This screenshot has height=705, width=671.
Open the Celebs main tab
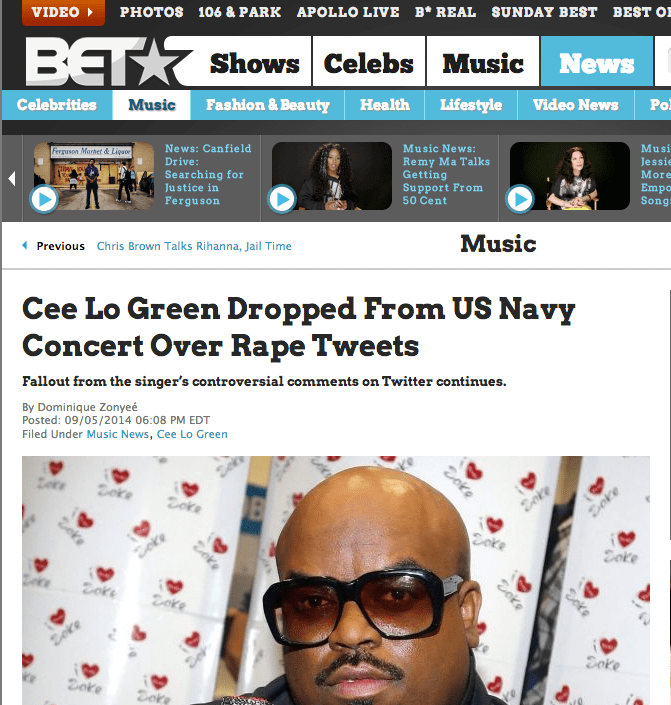click(369, 63)
